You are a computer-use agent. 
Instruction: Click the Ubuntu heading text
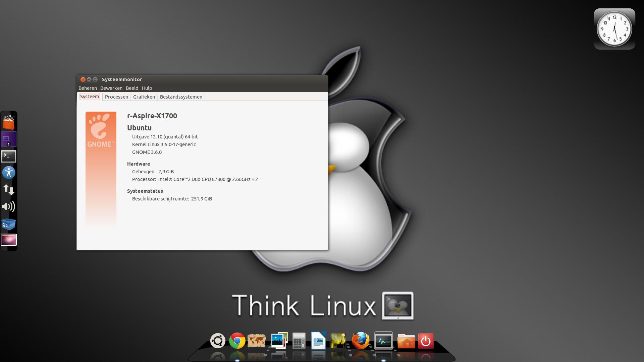tap(139, 128)
